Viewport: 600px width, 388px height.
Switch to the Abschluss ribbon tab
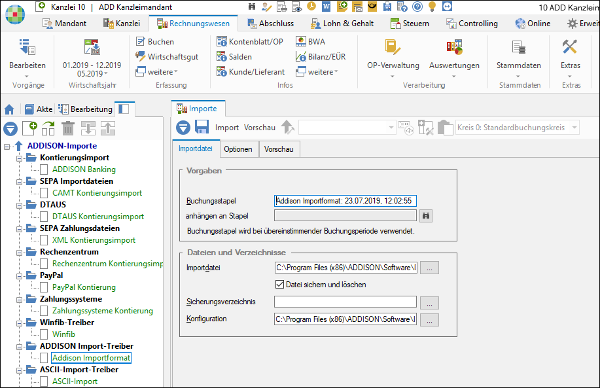(271, 23)
